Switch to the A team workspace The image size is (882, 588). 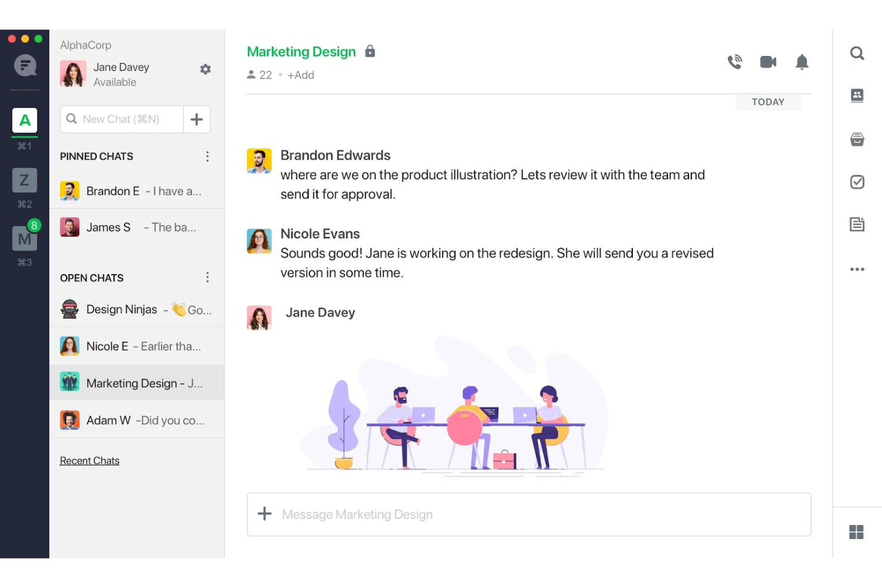[x=24, y=120]
